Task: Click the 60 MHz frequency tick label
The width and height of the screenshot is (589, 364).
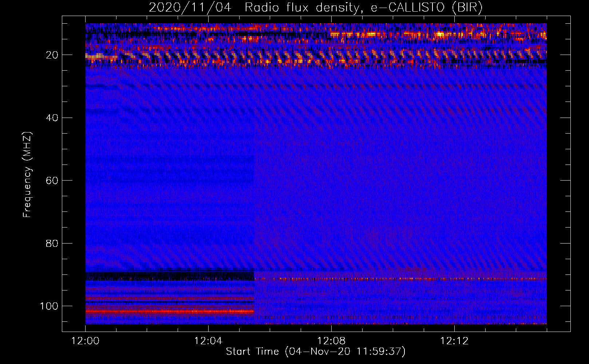Action: point(52,181)
